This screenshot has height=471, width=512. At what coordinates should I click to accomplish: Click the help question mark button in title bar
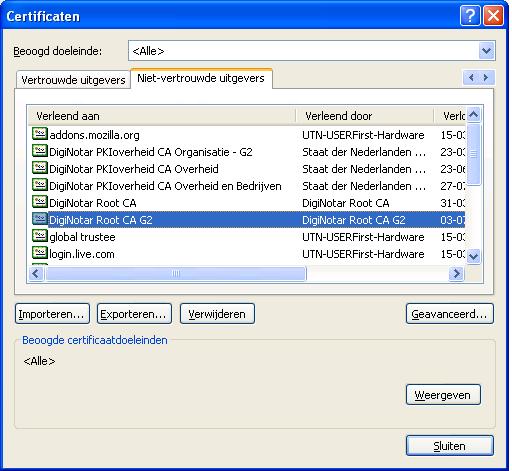pos(470,15)
